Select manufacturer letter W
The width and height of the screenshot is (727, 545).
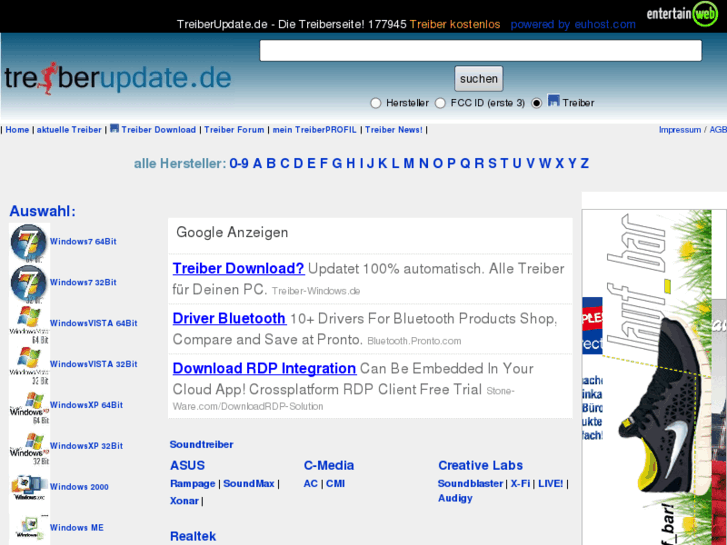545,163
